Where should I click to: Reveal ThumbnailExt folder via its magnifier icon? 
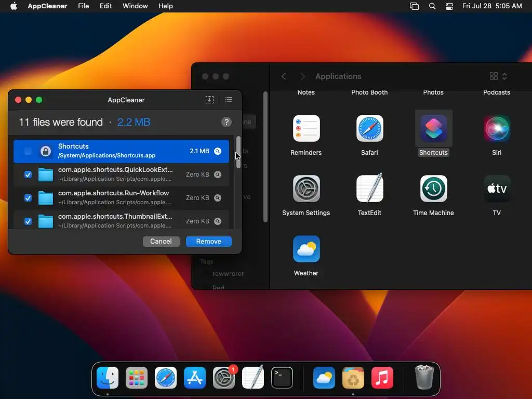coord(218,221)
